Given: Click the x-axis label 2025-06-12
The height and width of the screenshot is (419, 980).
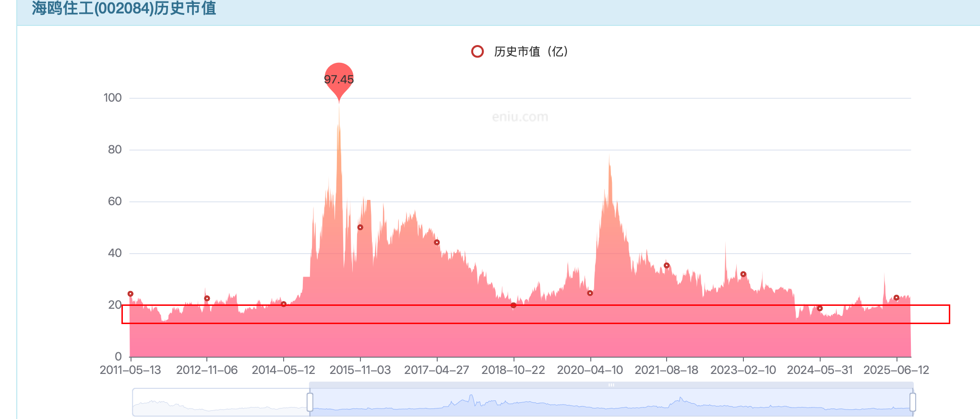Looking at the screenshot, I should tap(896, 370).
